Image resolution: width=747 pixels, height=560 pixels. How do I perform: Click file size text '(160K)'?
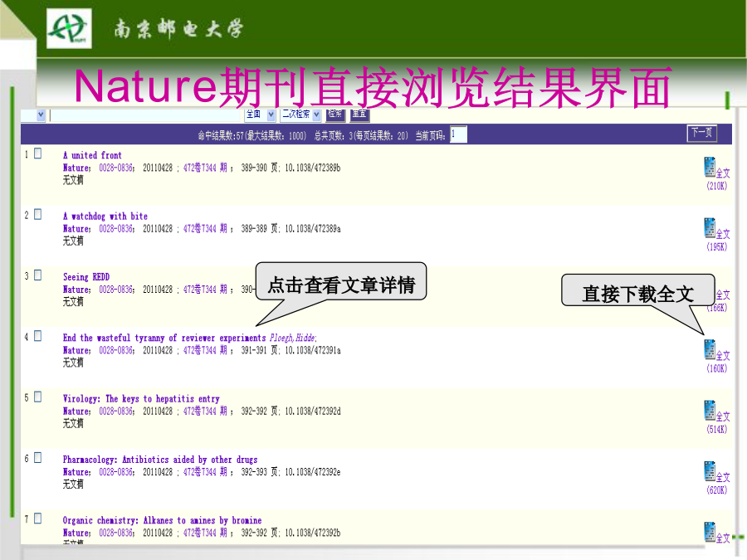tap(717, 368)
